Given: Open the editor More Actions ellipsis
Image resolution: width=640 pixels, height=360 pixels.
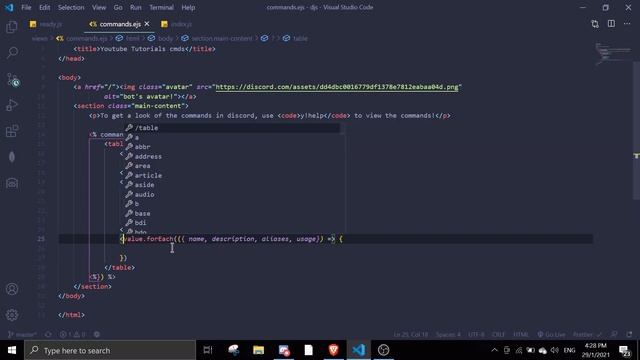Looking at the screenshot, I should coord(627,24).
